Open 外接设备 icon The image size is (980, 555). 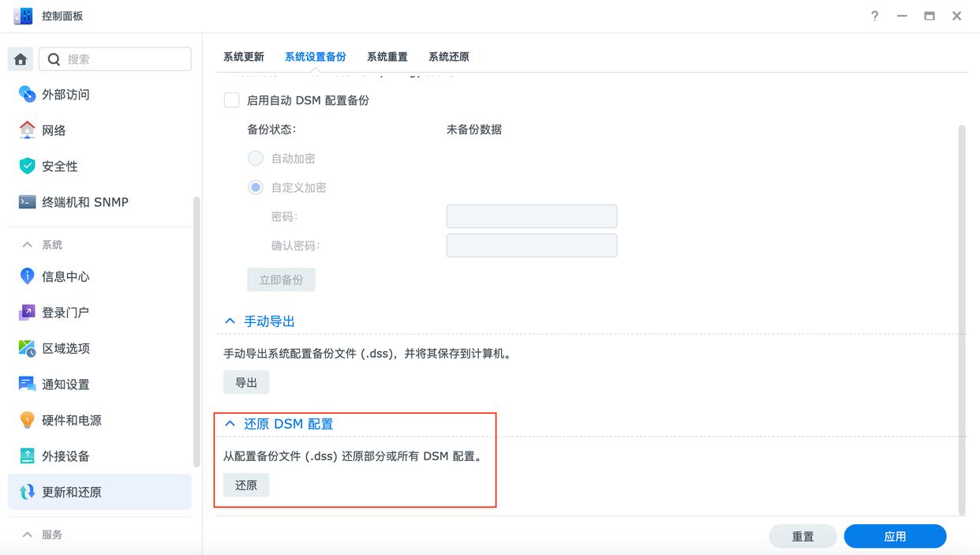pyautogui.click(x=27, y=456)
